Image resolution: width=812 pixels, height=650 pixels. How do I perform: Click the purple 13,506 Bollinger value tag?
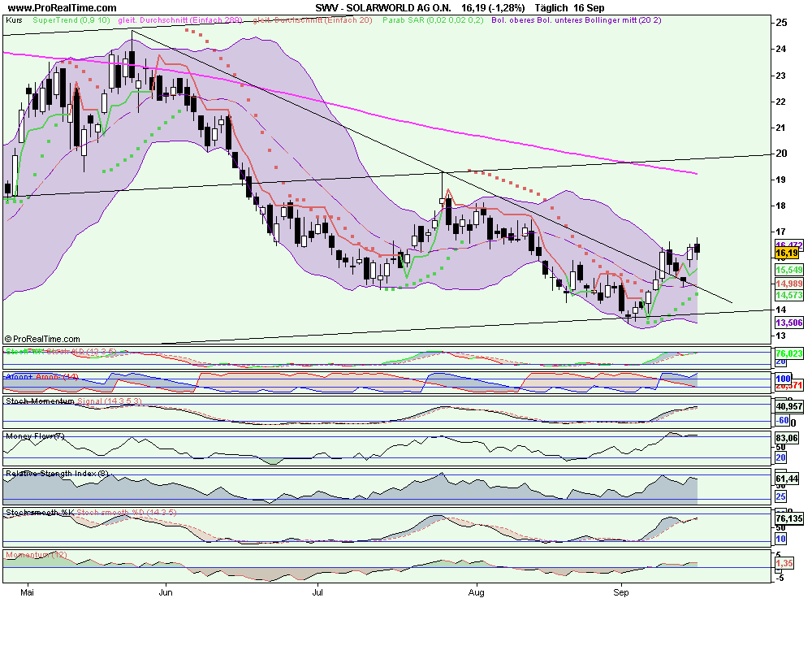(x=788, y=323)
